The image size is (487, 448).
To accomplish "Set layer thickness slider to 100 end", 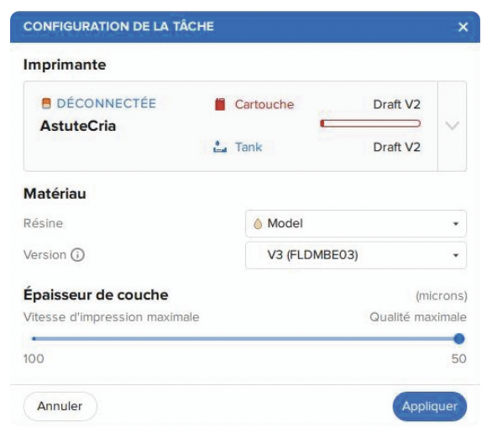I will (x=34, y=339).
